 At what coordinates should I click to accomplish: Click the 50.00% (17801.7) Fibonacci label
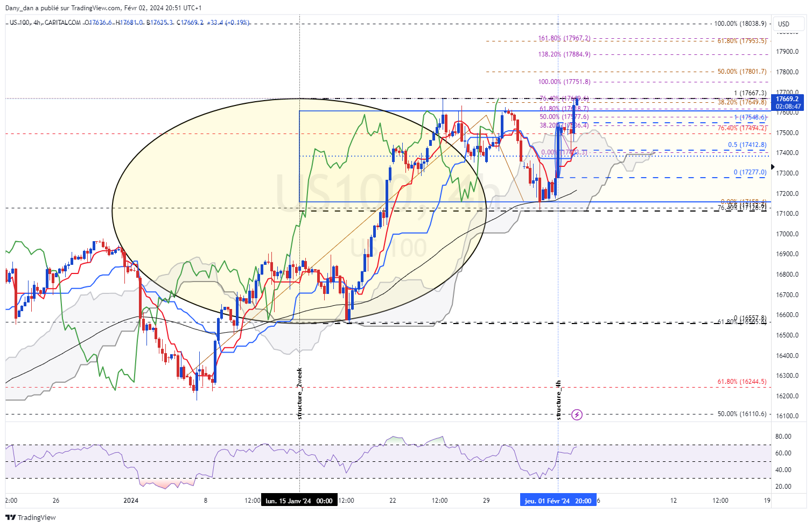742,72
